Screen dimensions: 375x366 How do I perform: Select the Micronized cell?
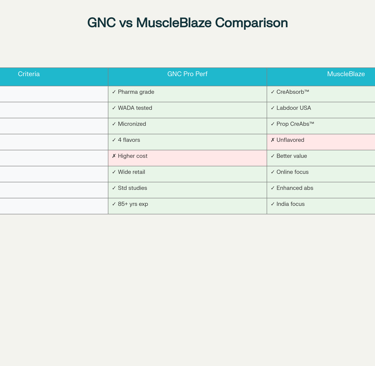tap(187, 126)
